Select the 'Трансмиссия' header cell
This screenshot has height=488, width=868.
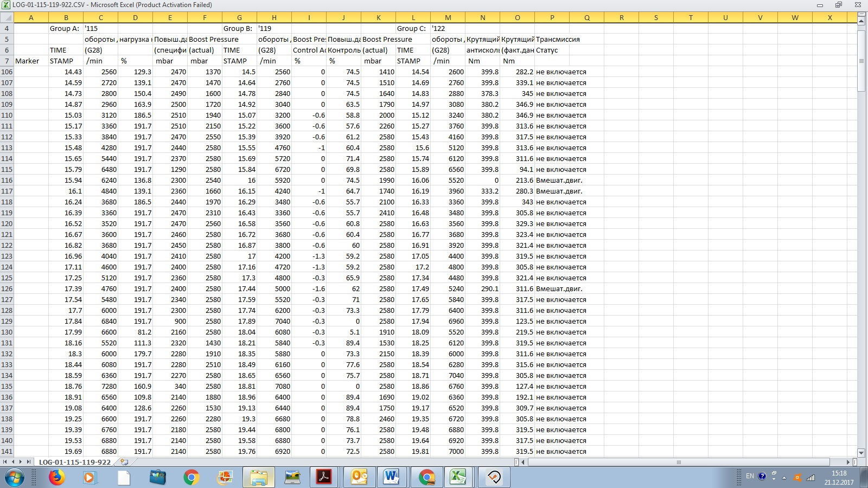(552, 39)
